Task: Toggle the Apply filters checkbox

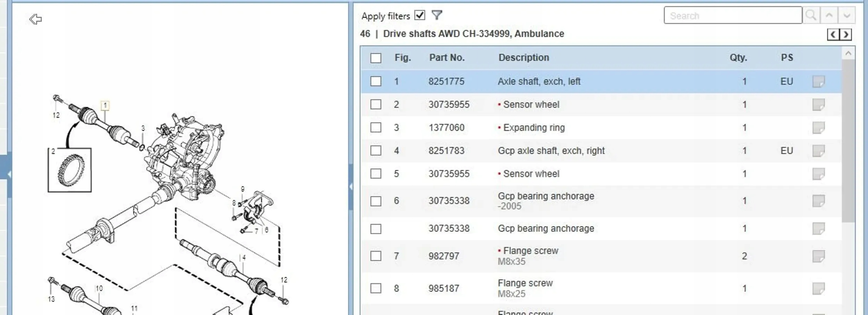Action: click(420, 15)
